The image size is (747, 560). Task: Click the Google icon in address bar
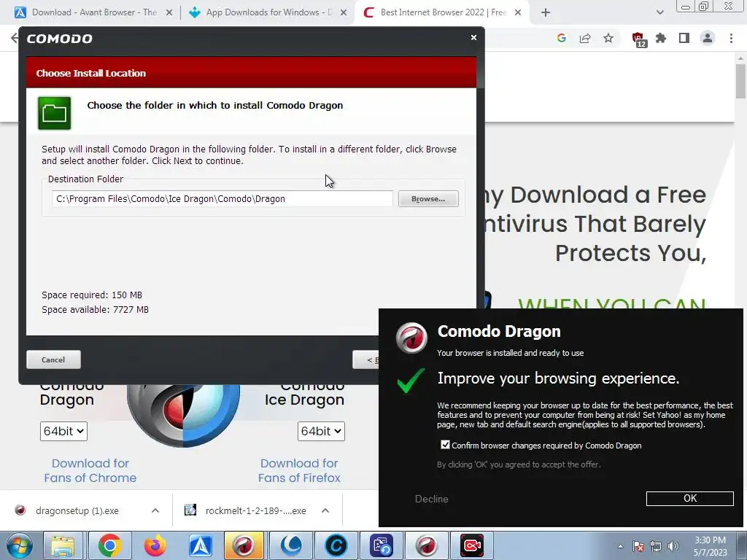click(561, 38)
